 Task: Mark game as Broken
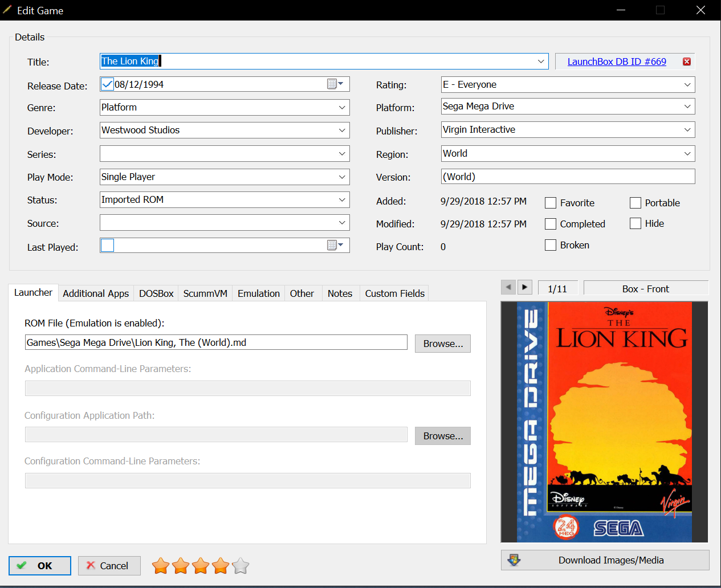[551, 245]
